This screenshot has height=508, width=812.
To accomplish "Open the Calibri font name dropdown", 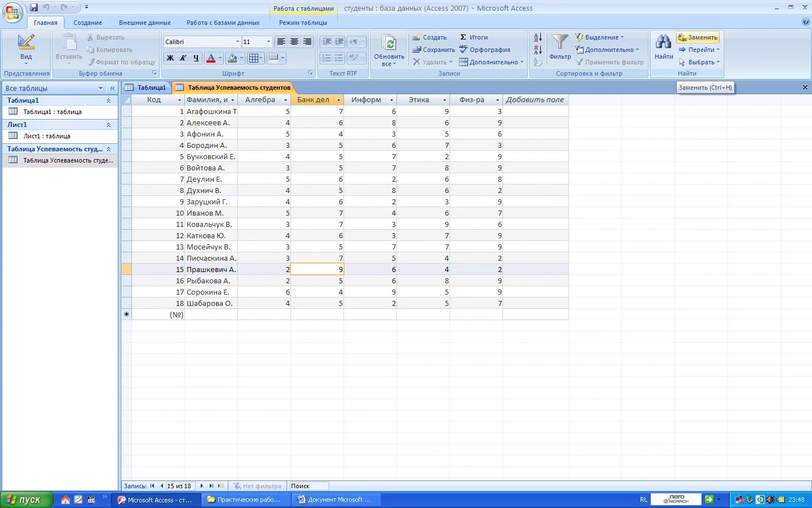I will click(x=237, y=42).
